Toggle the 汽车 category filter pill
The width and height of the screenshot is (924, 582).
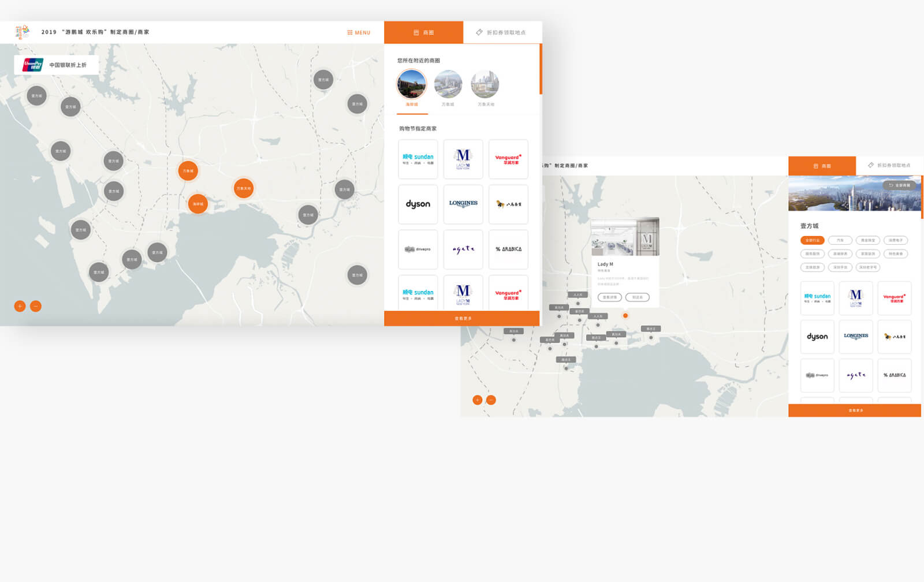point(840,240)
